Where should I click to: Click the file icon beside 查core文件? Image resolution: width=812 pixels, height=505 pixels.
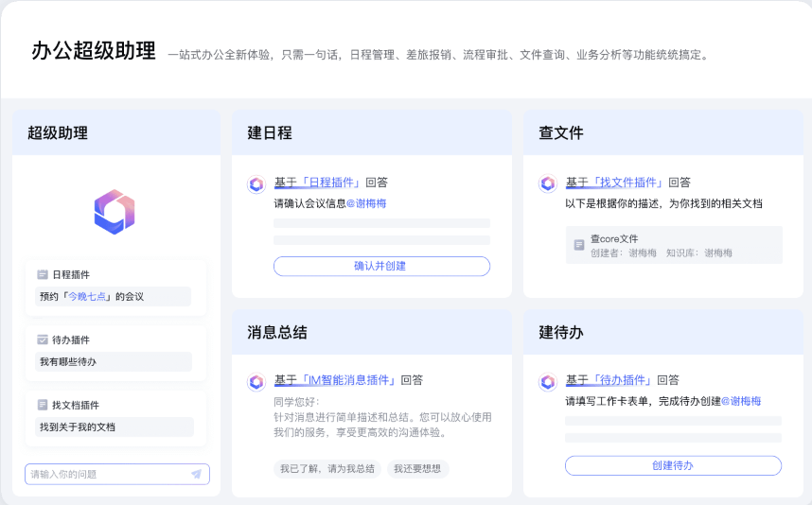coord(579,245)
